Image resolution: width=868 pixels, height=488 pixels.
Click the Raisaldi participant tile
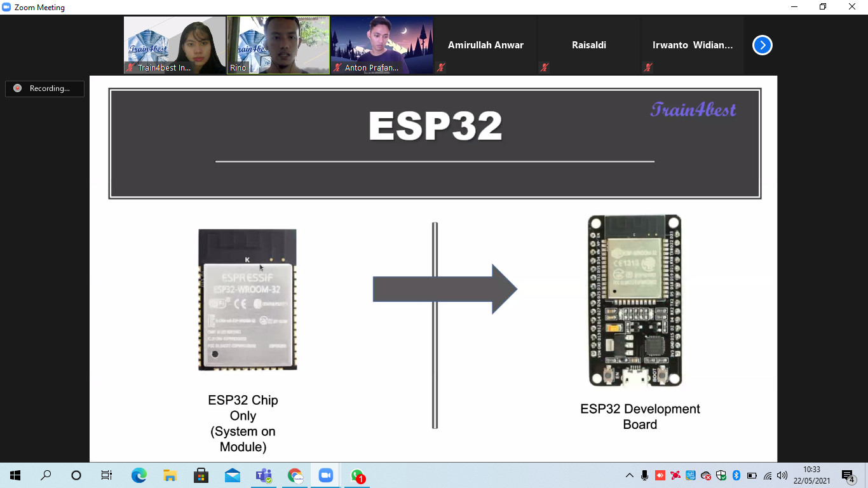588,45
